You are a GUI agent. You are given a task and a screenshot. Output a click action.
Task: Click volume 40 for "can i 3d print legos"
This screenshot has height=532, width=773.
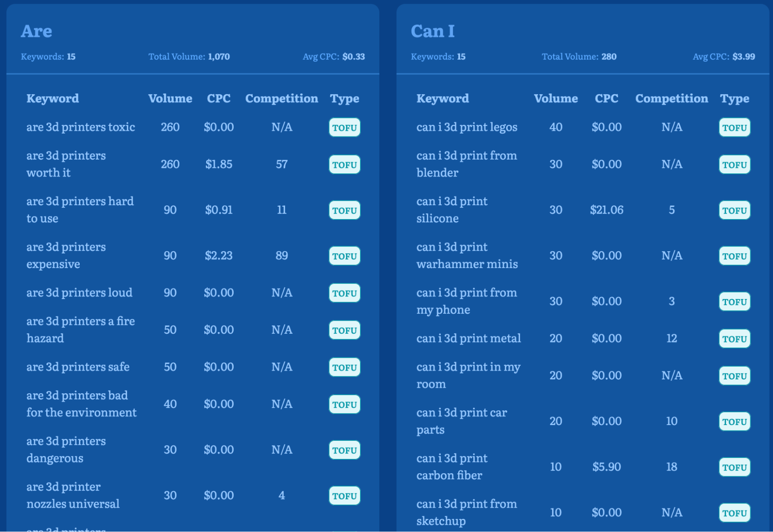[556, 127]
